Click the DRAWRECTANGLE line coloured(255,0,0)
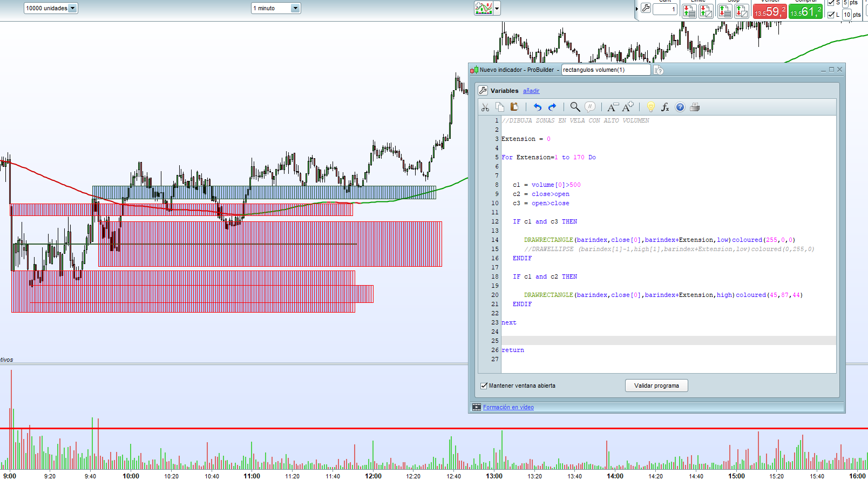 coord(660,240)
